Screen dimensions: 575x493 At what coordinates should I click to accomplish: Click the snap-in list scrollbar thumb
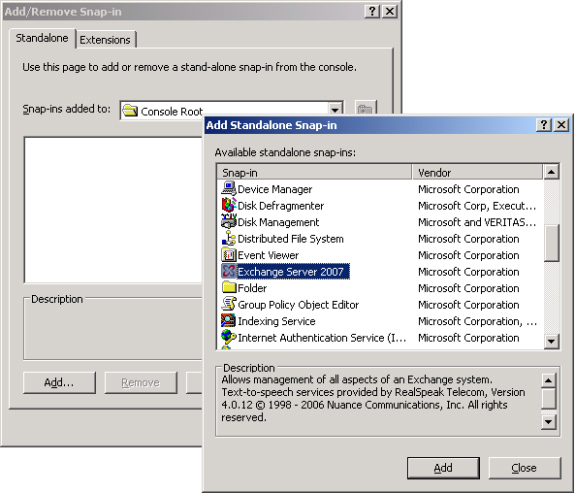(x=552, y=243)
